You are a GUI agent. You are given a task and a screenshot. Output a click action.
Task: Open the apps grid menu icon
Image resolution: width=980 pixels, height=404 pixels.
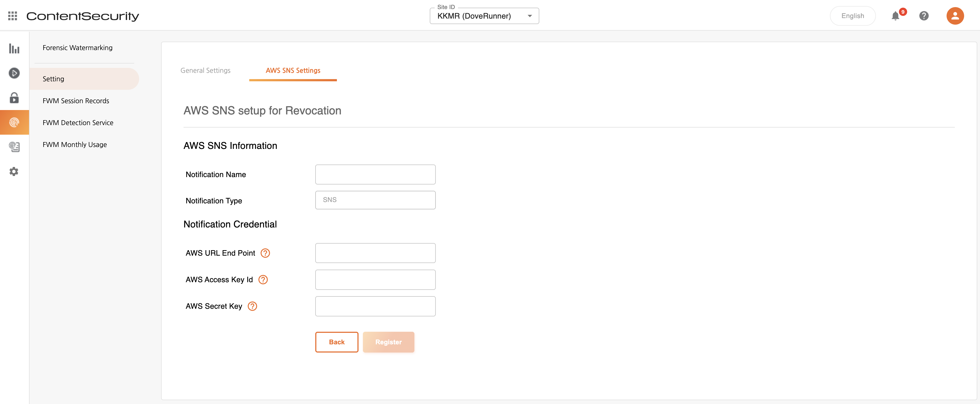tap(13, 16)
